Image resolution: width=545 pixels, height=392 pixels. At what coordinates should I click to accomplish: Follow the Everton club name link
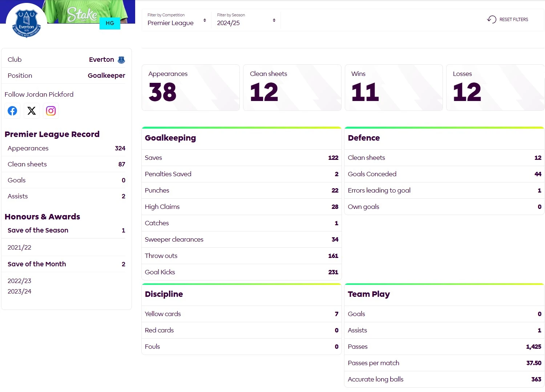pos(101,60)
